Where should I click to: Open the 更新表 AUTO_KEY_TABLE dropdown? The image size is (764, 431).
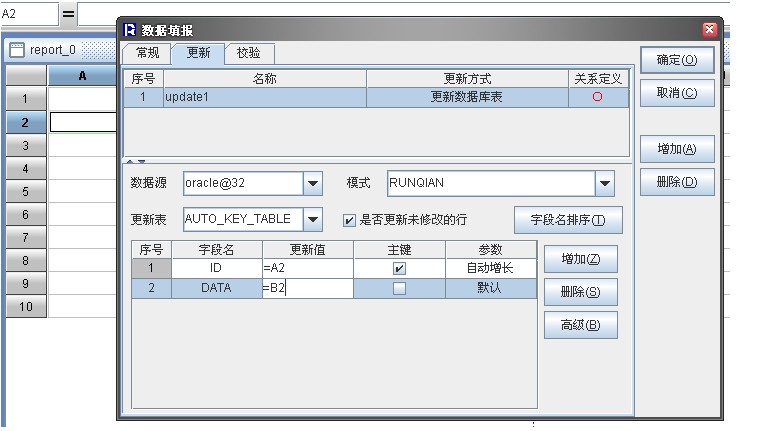pyautogui.click(x=313, y=220)
